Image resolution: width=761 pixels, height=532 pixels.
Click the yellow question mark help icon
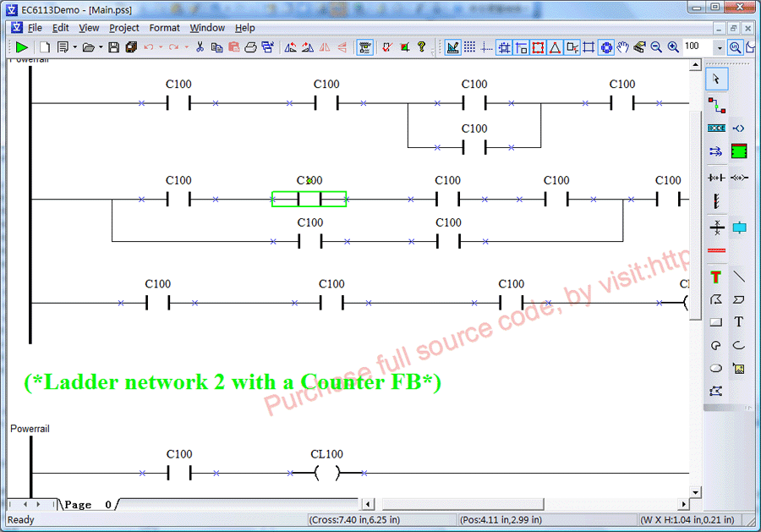pyautogui.click(x=421, y=47)
